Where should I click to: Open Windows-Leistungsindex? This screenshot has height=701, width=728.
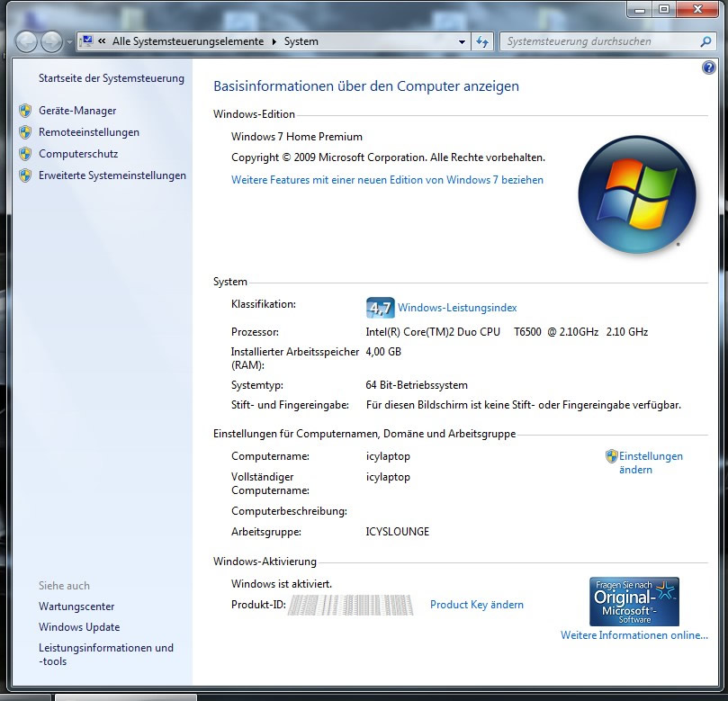[x=457, y=308]
